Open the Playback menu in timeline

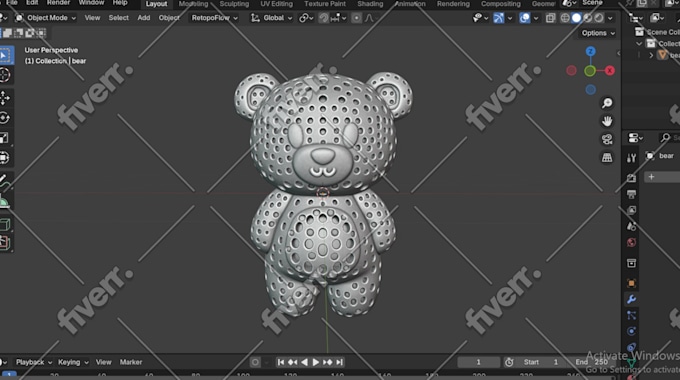(34, 362)
